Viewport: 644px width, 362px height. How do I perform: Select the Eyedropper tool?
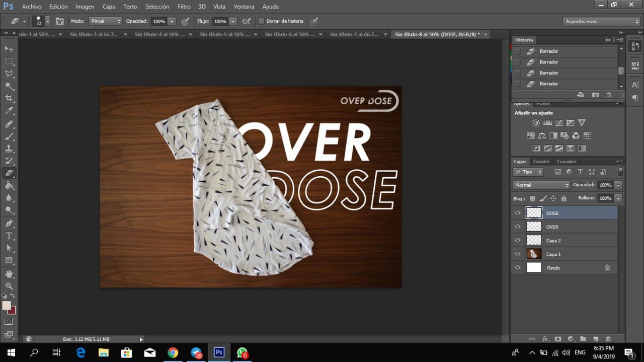click(9, 111)
